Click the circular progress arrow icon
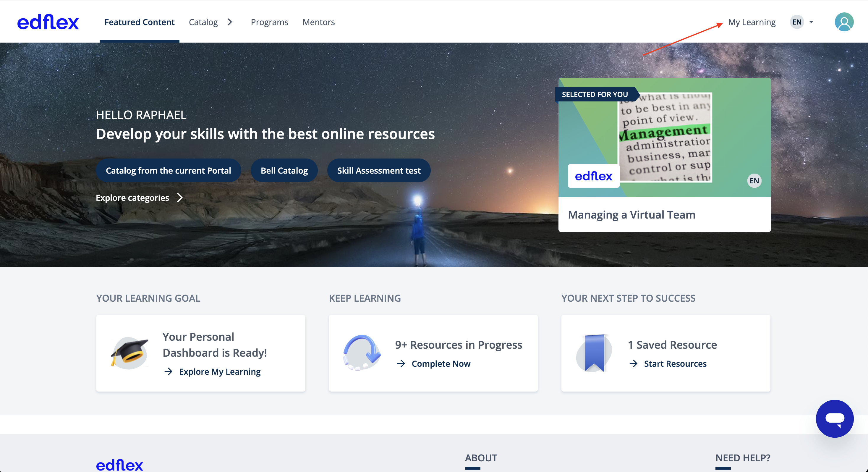The height and width of the screenshot is (472, 868). [x=362, y=353]
